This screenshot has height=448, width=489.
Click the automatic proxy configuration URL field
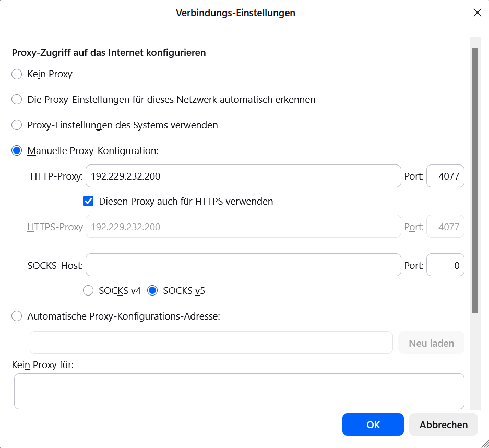[211, 343]
